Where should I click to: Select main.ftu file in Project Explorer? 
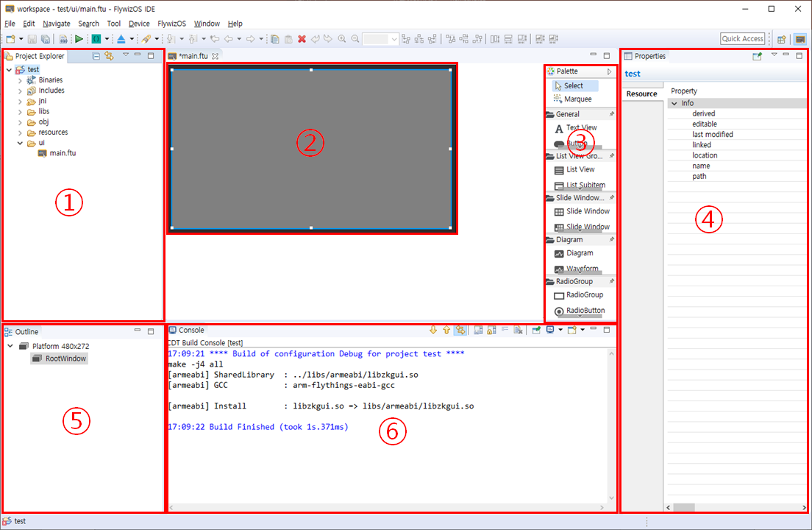point(57,153)
